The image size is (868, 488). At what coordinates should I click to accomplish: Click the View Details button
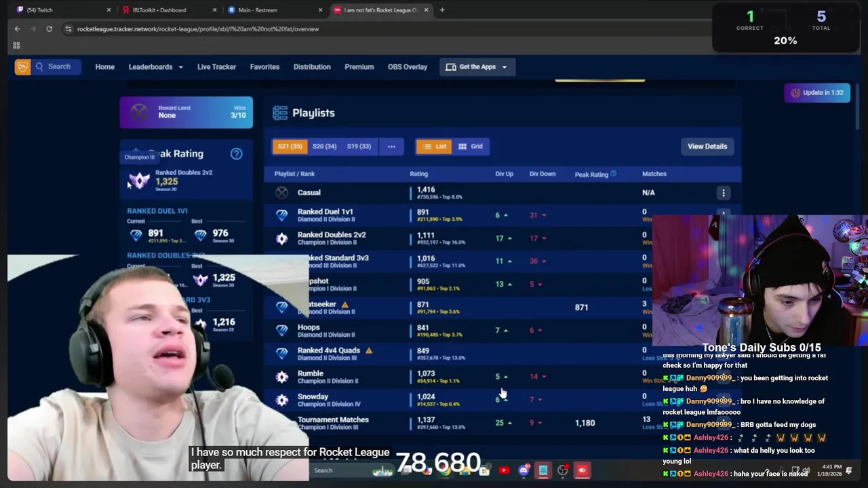pyautogui.click(x=707, y=146)
